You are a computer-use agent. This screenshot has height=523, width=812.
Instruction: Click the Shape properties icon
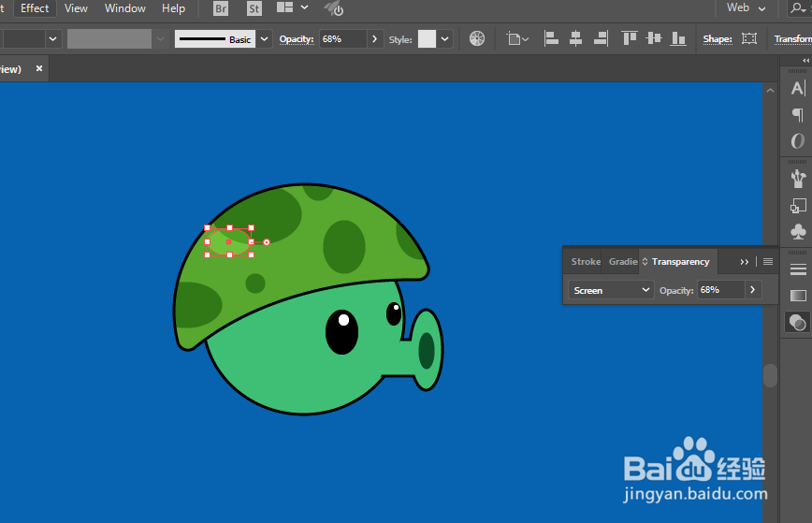coord(748,38)
